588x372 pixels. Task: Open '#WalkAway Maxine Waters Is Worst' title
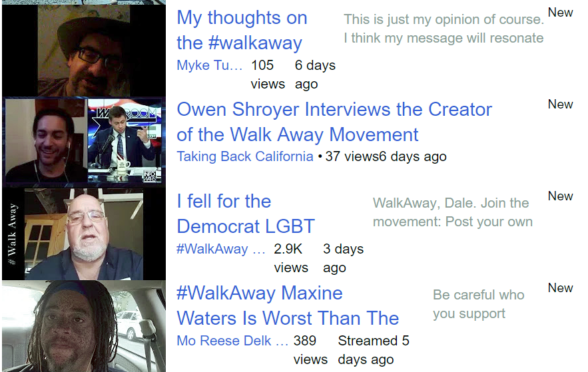[x=288, y=305]
